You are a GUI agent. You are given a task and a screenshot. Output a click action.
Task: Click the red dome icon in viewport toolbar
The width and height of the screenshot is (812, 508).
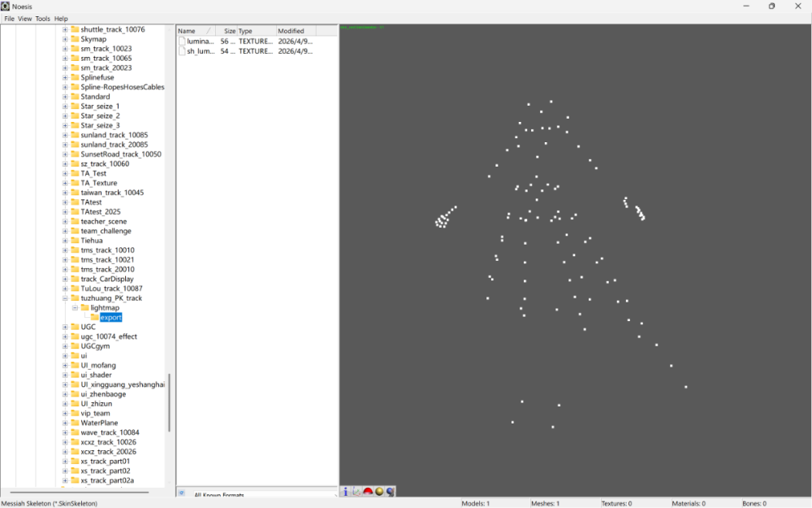[x=368, y=492]
